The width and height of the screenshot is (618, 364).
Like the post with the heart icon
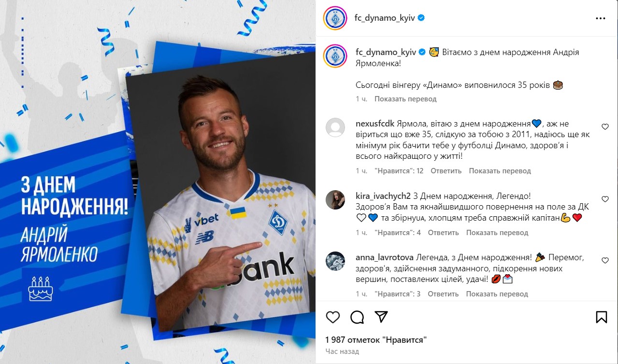332,317
